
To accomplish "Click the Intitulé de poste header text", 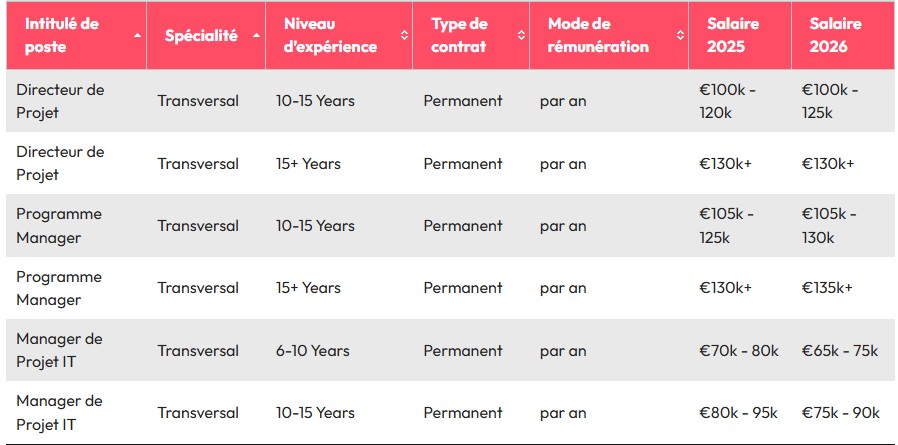I will (x=62, y=35).
